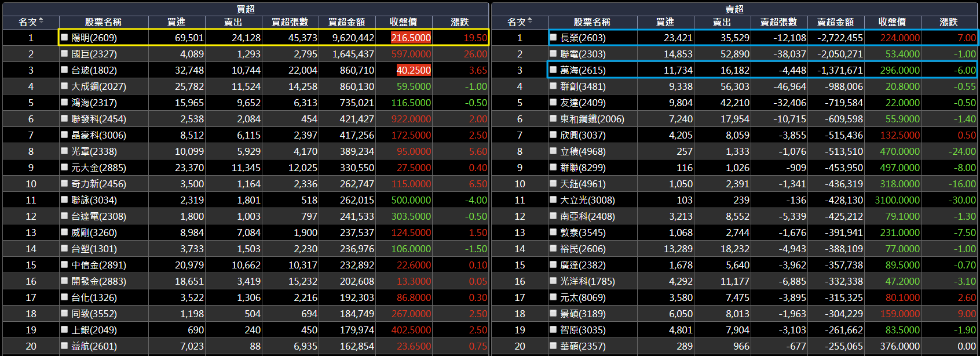The image size is (980, 356).
Task: Tick the checkbox next to 國巨(2327)
Action: pos(65,53)
